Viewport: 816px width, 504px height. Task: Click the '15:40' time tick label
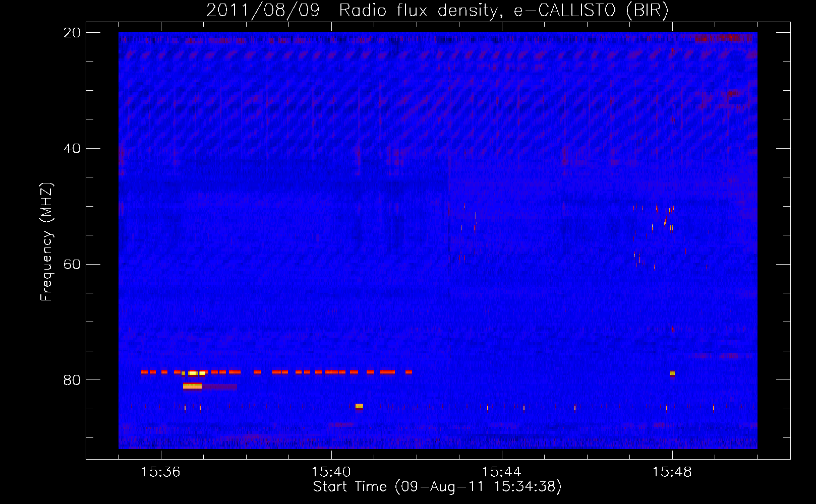click(331, 472)
